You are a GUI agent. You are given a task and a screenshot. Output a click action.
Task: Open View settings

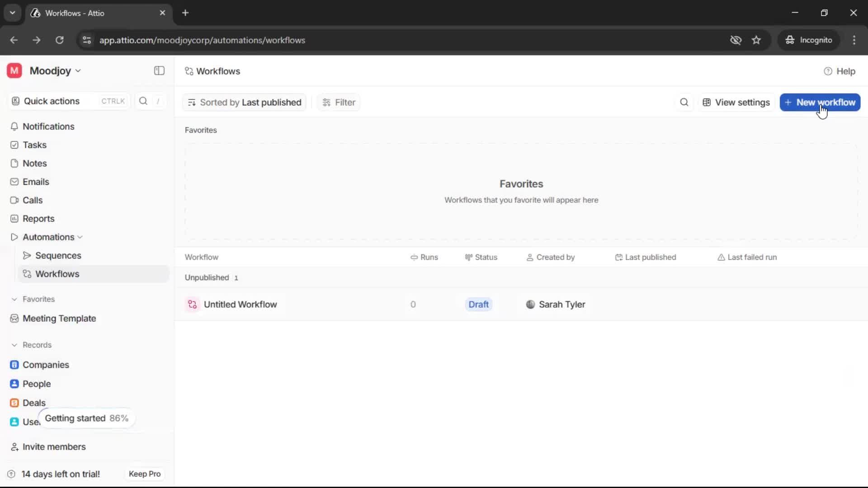point(736,103)
